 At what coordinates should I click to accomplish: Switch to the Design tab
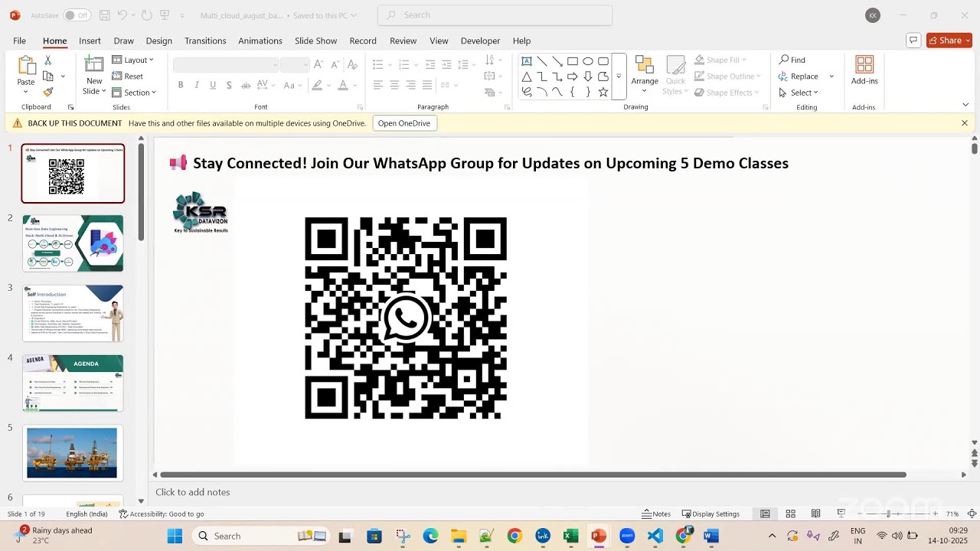click(x=158, y=41)
